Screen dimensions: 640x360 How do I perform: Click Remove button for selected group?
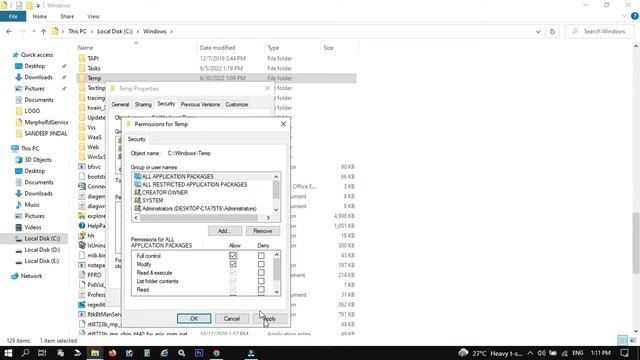pyautogui.click(x=262, y=231)
